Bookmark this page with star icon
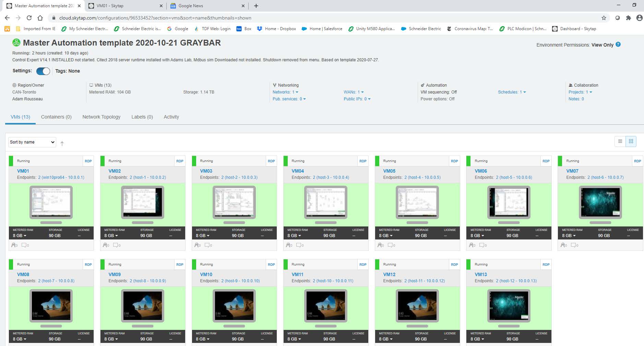 coord(604,18)
